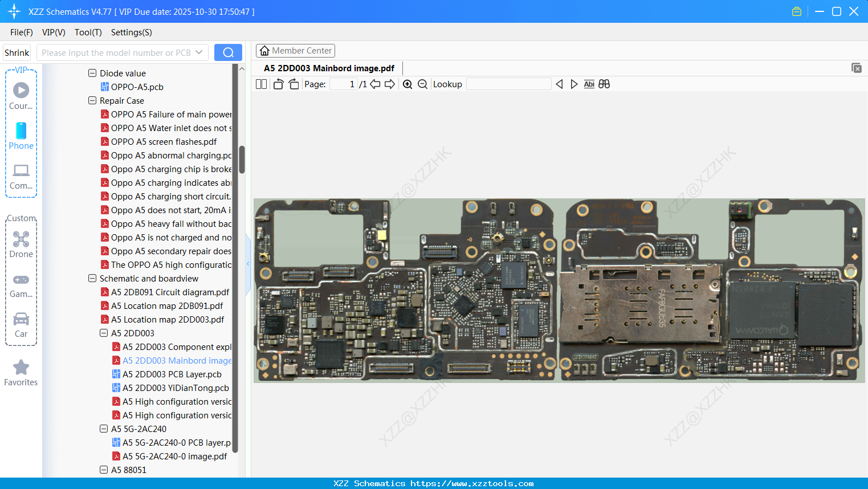Screen dimensions: 868x489
Task: Switch to two-page side-by-side view
Action: tap(261, 84)
